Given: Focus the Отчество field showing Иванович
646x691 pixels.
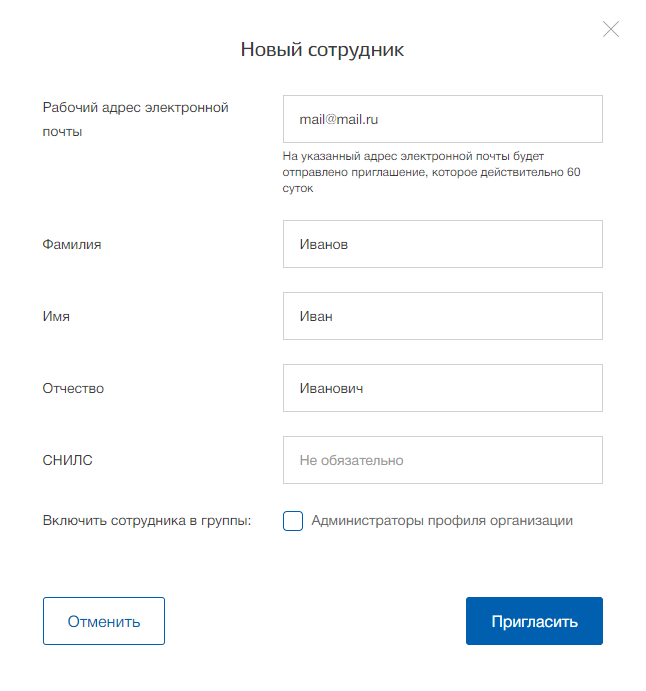Looking at the screenshot, I should point(442,388).
